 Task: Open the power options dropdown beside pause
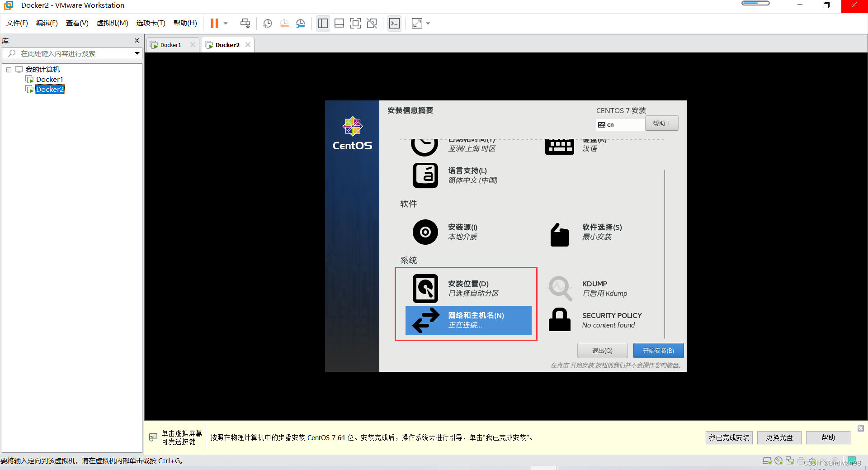[226, 23]
